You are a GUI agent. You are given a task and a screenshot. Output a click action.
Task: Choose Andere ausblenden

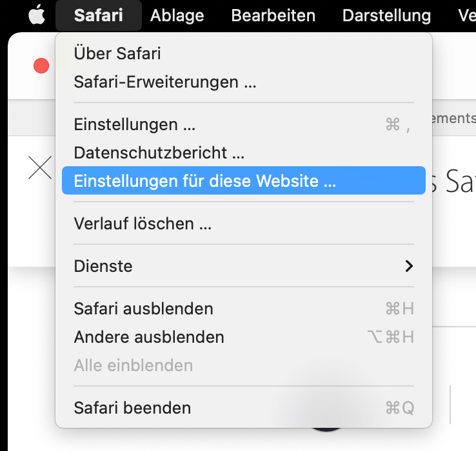(x=149, y=337)
